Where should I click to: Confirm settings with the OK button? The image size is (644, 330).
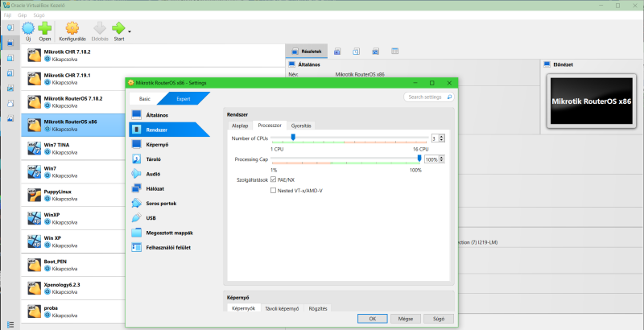(372, 319)
